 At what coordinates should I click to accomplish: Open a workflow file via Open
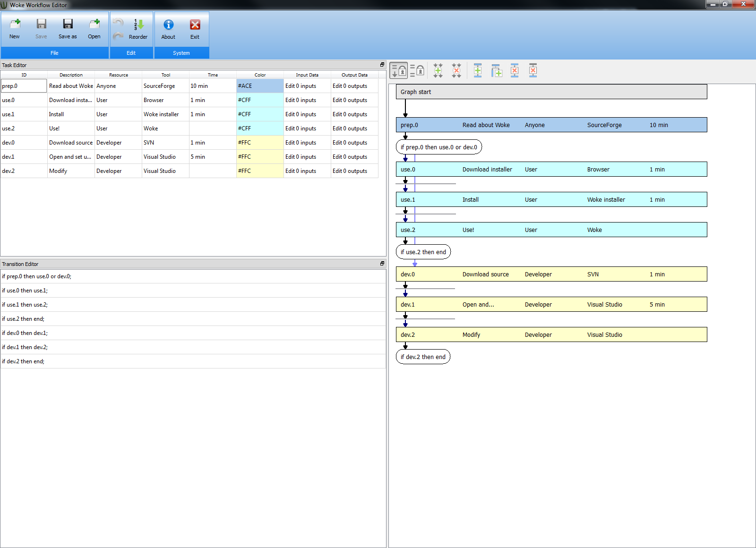94,28
